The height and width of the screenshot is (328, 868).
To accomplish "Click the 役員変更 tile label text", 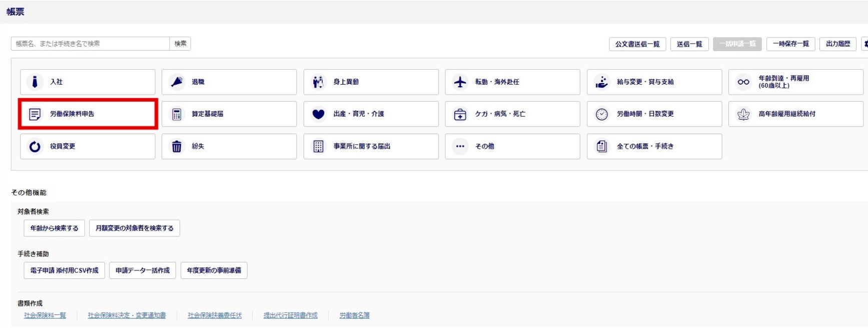I will coord(63,146).
